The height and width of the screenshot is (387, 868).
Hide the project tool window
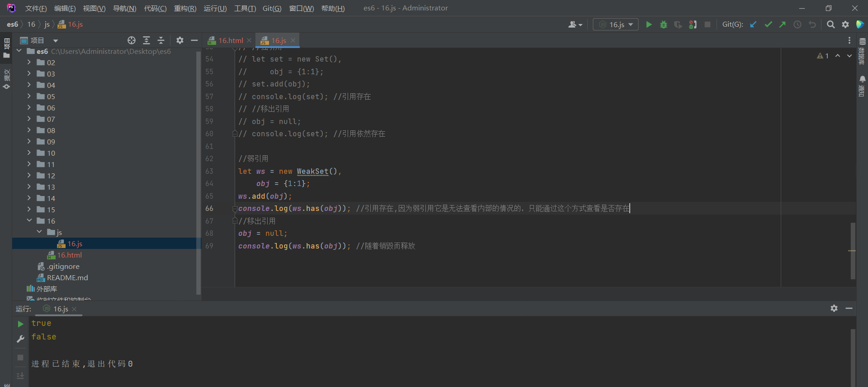194,40
